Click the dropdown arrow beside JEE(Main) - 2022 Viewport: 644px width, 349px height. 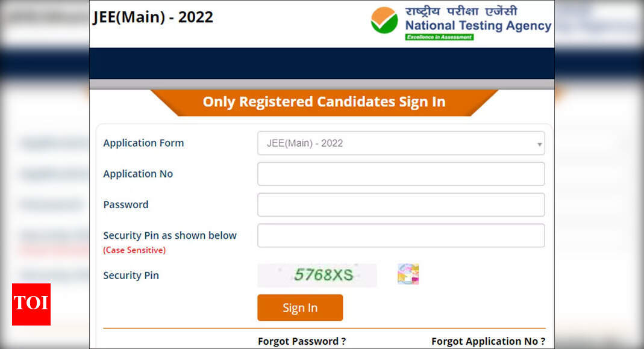coord(539,144)
